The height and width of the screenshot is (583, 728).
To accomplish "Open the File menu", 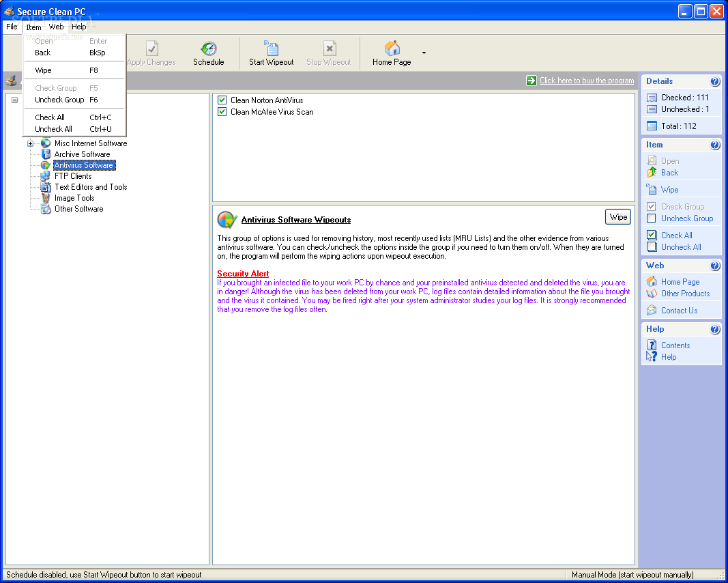I will click(x=12, y=27).
